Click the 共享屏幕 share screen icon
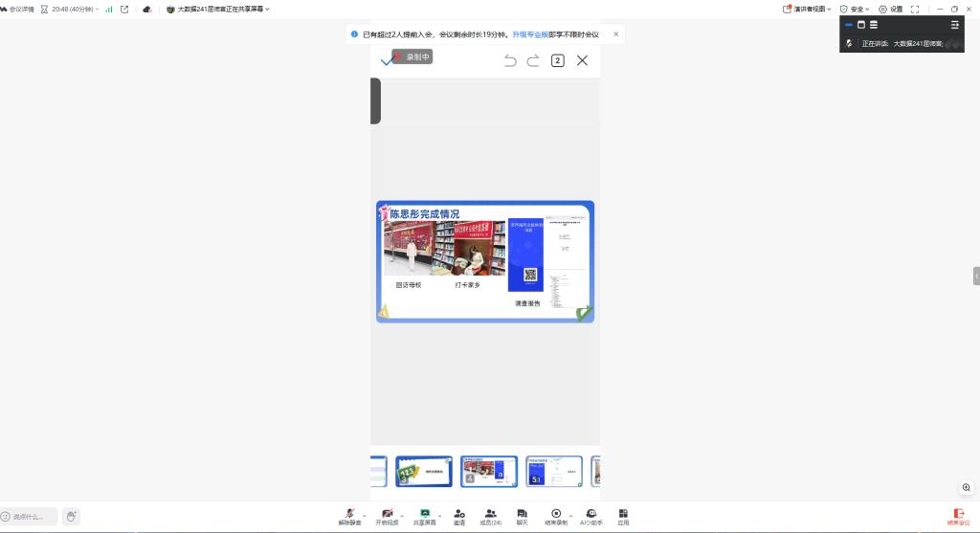Screen dimensions: 980x533 click(x=424, y=515)
